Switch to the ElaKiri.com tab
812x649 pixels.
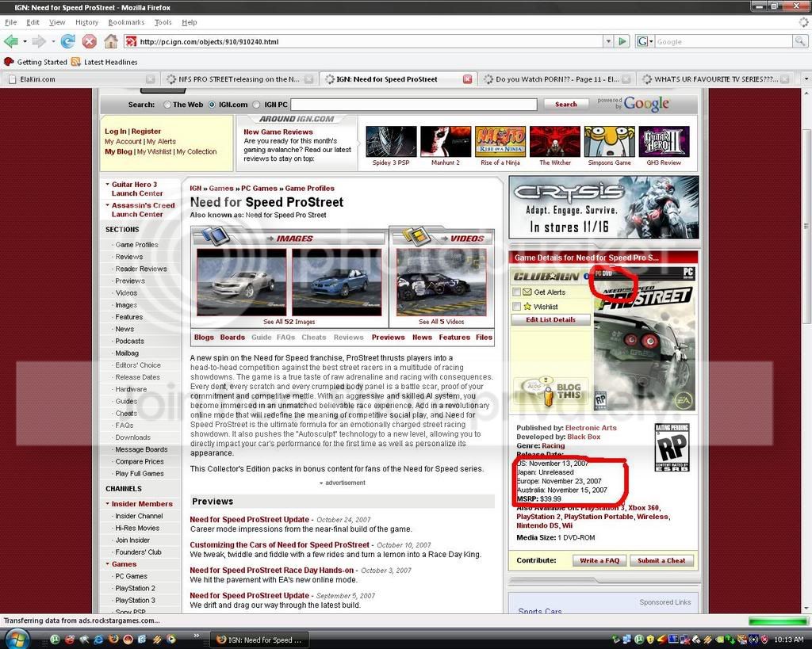(80, 79)
